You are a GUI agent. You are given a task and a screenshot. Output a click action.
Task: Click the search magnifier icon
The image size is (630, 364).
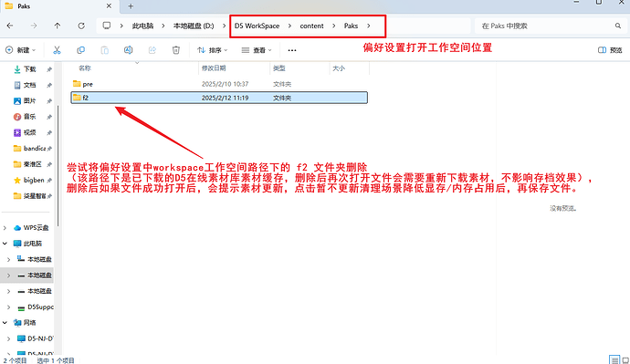click(618, 26)
